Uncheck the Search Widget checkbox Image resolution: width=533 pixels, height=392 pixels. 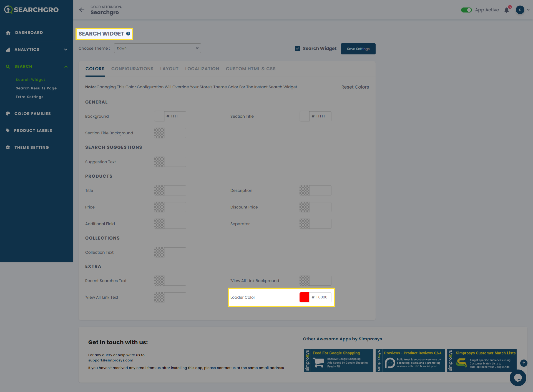[x=297, y=49]
